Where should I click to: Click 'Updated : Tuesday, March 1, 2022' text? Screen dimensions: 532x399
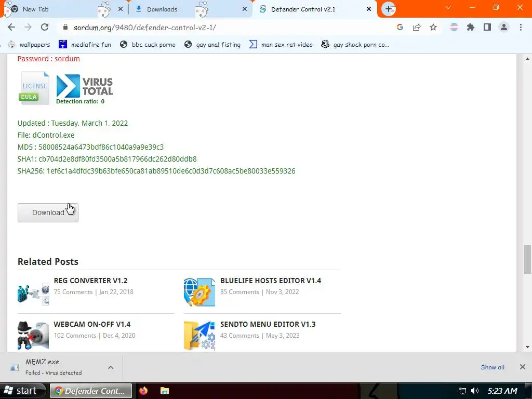point(73,123)
